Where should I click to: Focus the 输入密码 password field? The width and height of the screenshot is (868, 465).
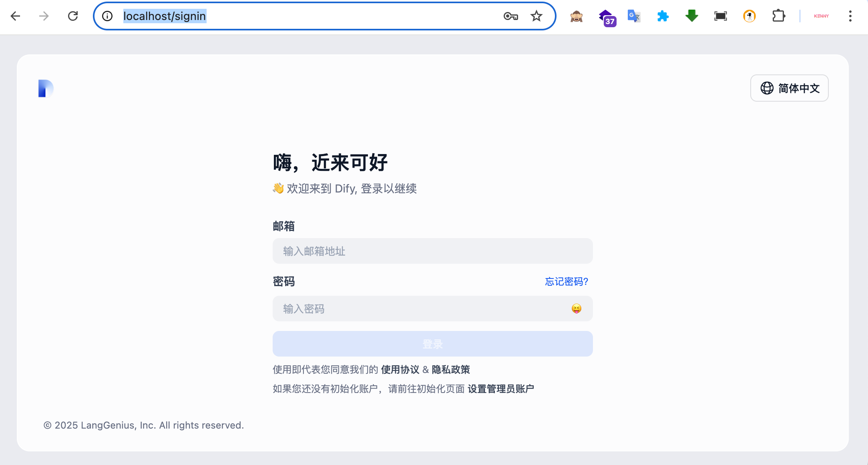(x=433, y=309)
